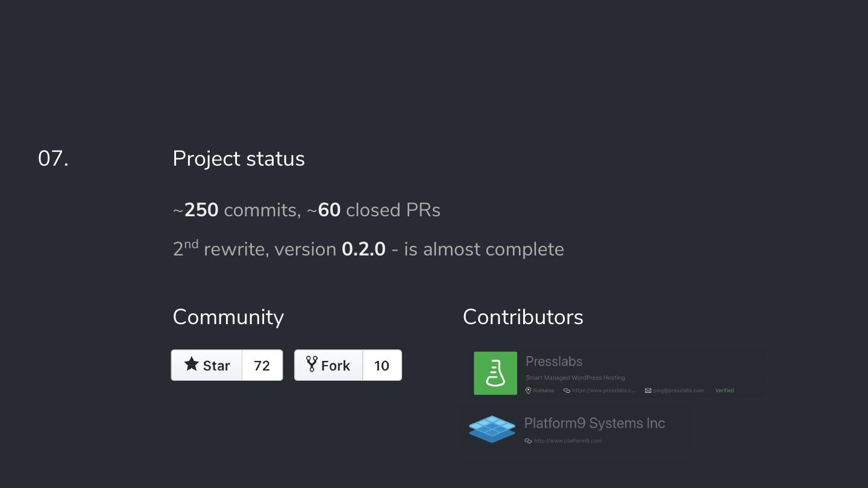Click the star count showing 72
Viewport: 868px width, 488px height.
[x=262, y=366]
